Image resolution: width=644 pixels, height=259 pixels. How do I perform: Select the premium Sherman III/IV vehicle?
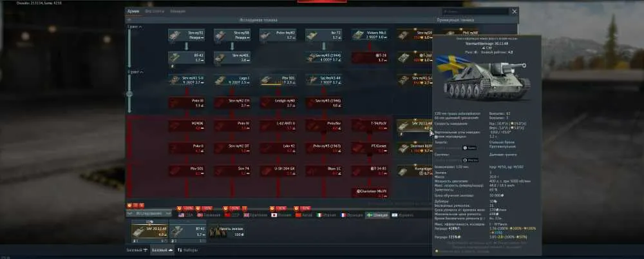[415, 148]
